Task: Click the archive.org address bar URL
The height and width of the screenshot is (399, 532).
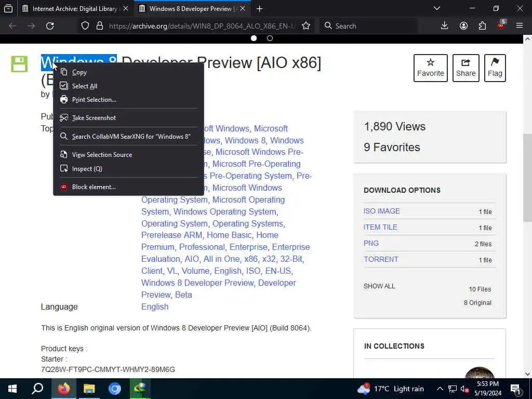Action: pyautogui.click(x=202, y=26)
